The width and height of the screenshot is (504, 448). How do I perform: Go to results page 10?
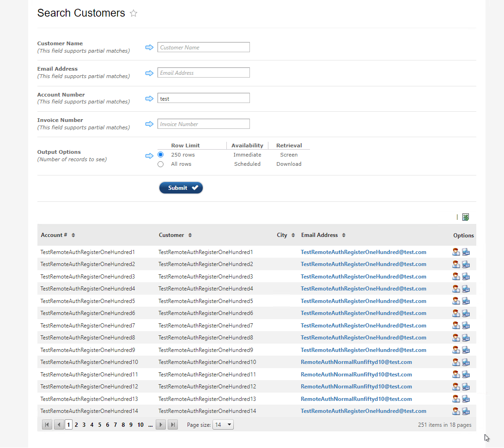coord(140,425)
